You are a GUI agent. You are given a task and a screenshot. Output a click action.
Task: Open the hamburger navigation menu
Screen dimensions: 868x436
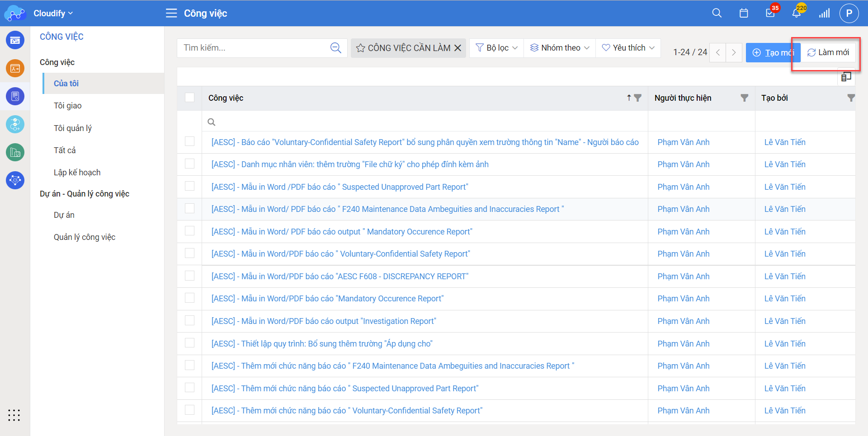click(x=171, y=13)
